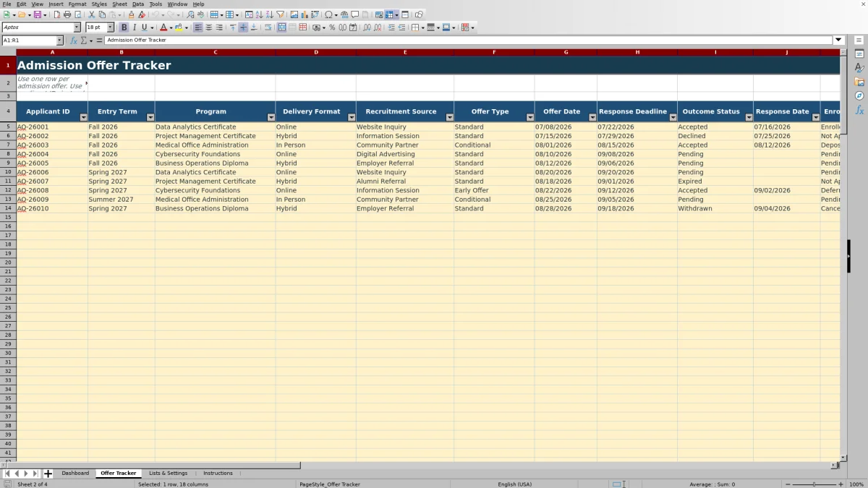
Task: Open the Format menu
Action: [x=77, y=4]
